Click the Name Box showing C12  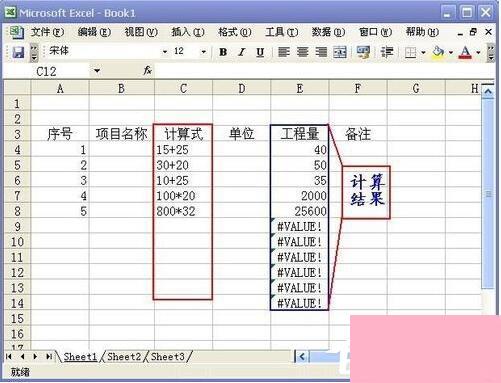point(47,71)
